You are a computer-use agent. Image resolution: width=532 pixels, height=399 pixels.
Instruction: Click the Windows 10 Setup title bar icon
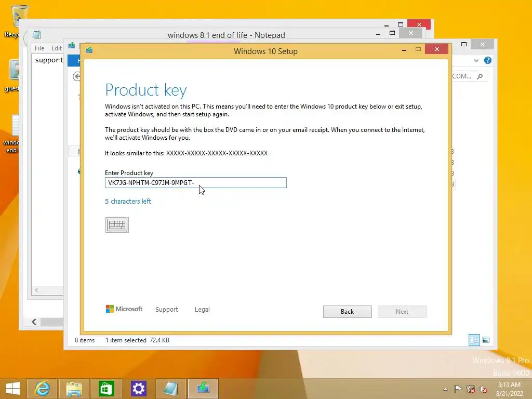pos(89,50)
